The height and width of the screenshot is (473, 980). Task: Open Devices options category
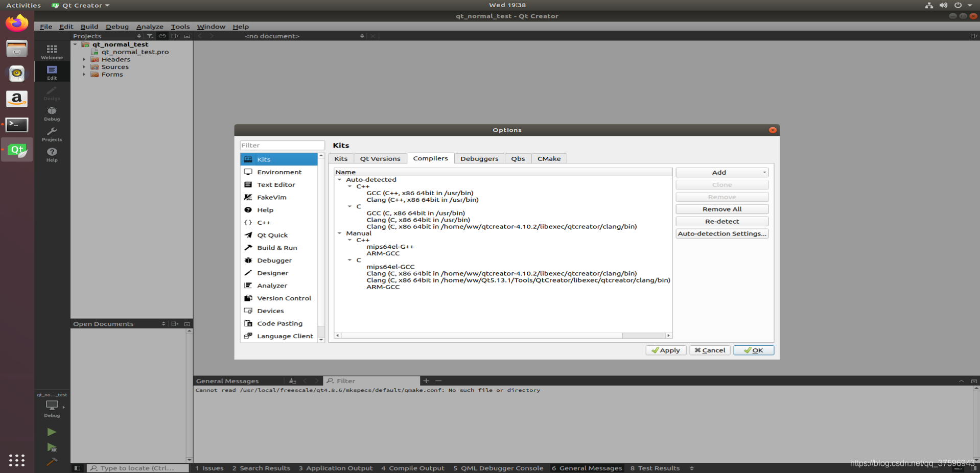point(278,311)
